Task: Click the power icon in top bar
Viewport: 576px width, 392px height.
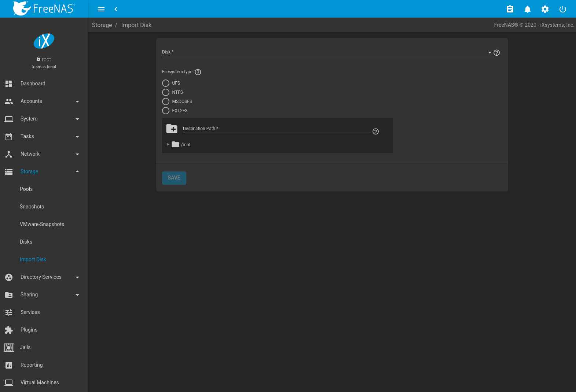Action: coord(562,9)
